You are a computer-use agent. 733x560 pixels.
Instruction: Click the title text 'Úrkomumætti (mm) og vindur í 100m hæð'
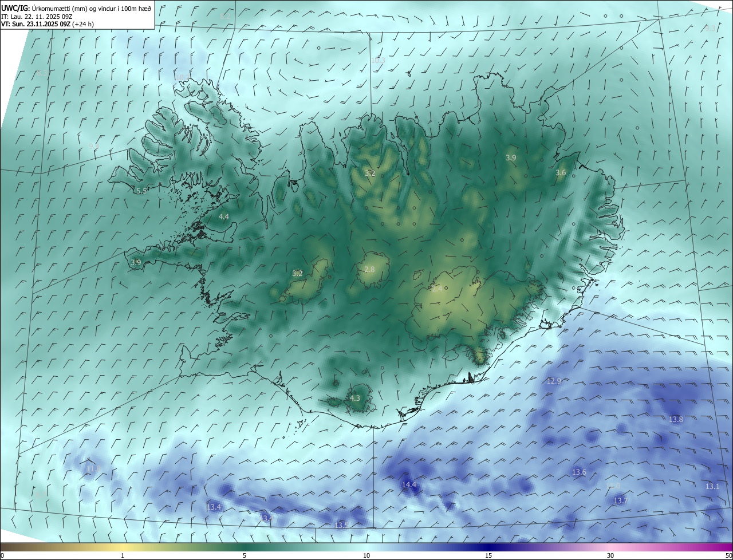(92, 8)
